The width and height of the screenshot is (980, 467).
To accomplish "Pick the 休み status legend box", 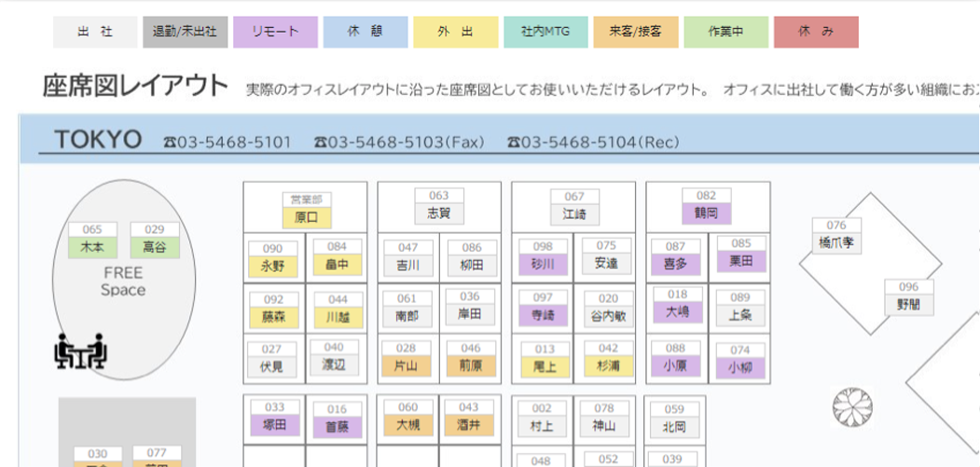I will [816, 32].
